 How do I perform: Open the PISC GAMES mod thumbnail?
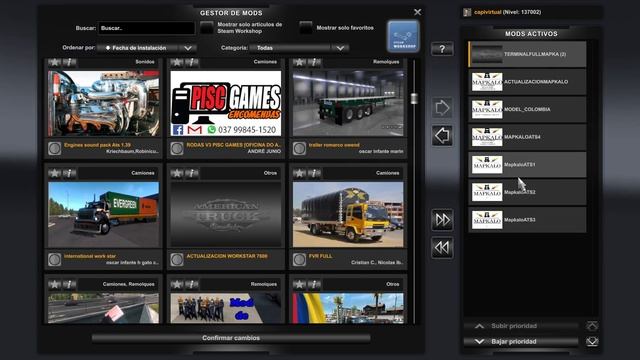(226, 103)
